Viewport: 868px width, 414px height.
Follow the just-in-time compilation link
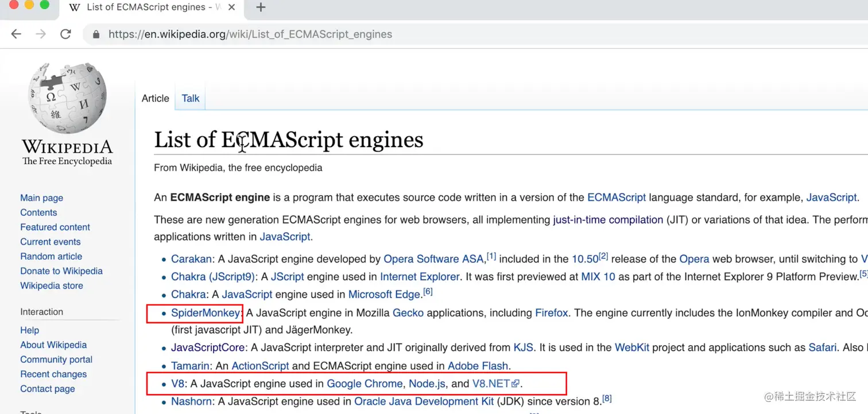tap(608, 220)
